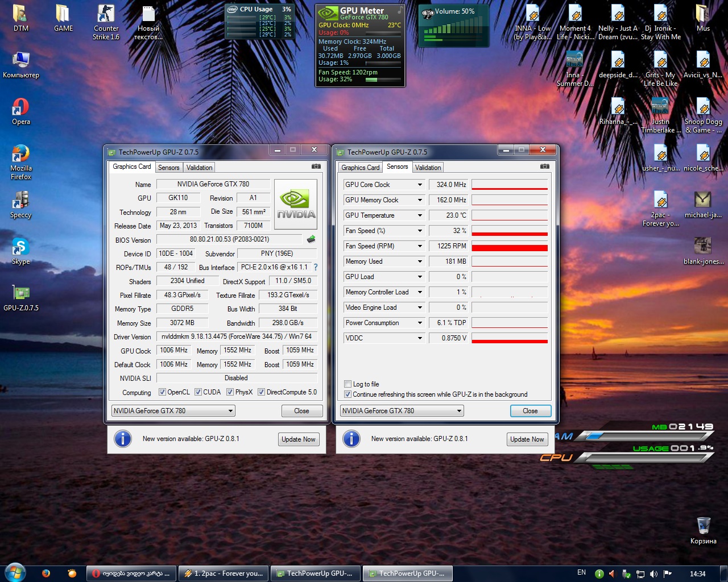Click the BIOS save chip icon
The image size is (728, 582).
311,239
